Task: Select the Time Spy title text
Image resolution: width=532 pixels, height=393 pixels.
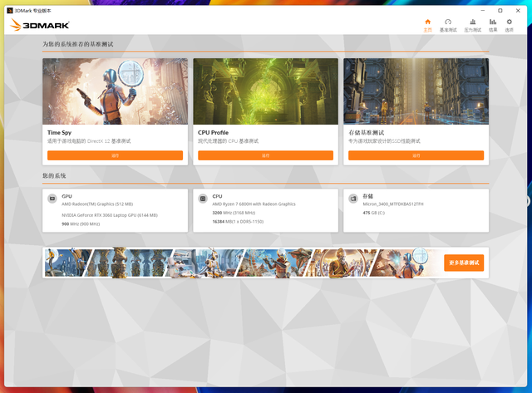Action: point(59,133)
